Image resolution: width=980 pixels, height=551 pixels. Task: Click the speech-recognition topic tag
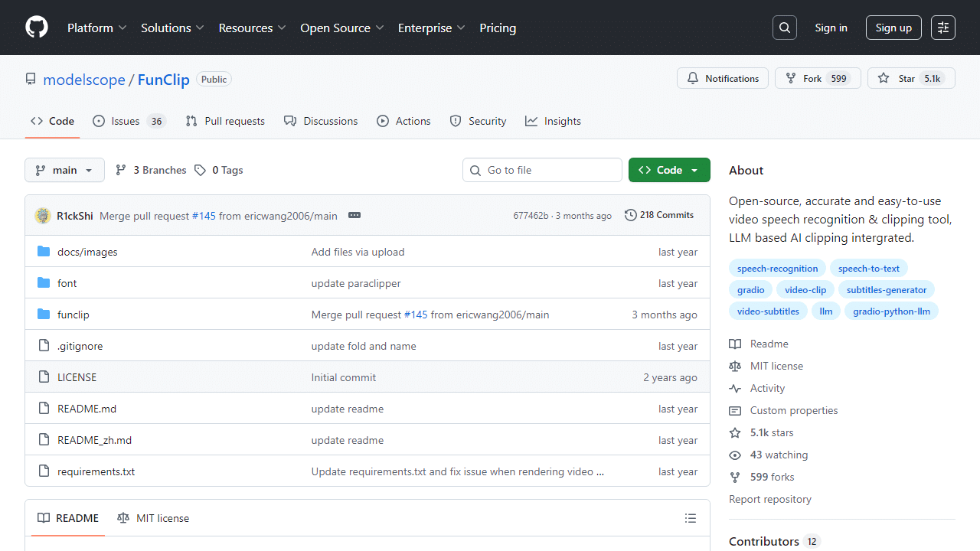[777, 269]
